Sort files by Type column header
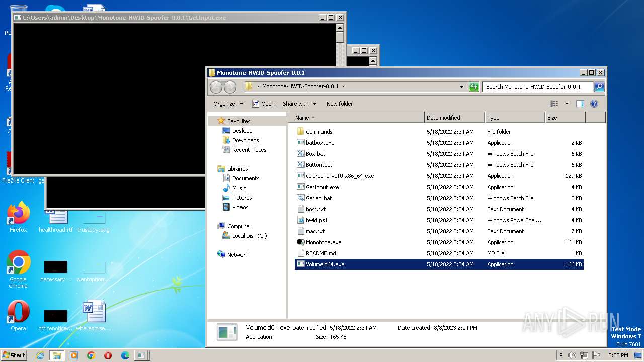This screenshot has width=644, height=362. tap(515, 118)
